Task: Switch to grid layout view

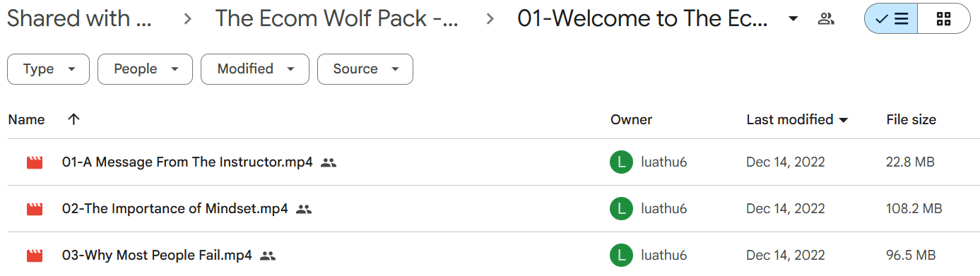Action: point(944,19)
